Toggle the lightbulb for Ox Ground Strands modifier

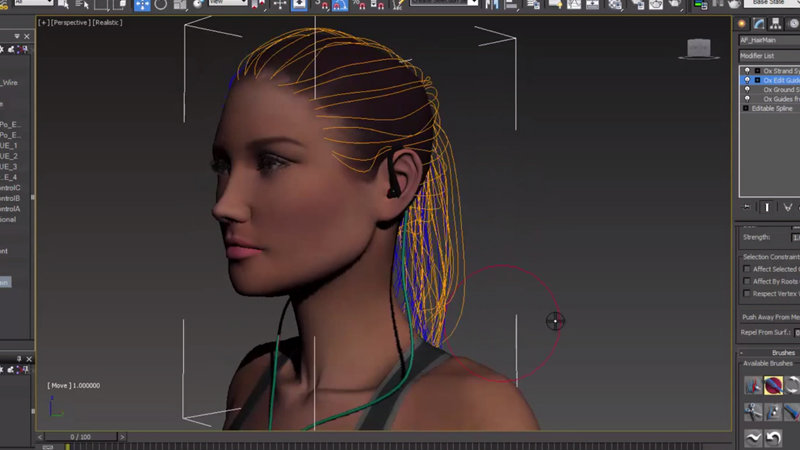coord(746,90)
